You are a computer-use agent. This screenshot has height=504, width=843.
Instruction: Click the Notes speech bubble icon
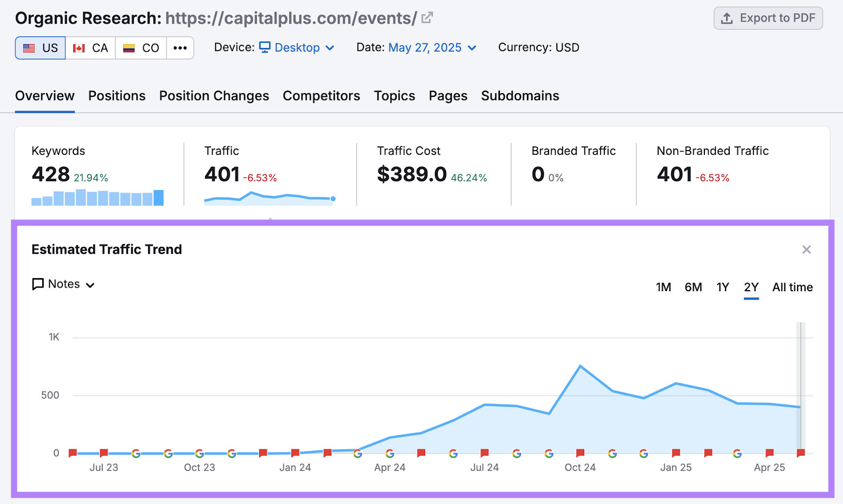pyautogui.click(x=37, y=284)
